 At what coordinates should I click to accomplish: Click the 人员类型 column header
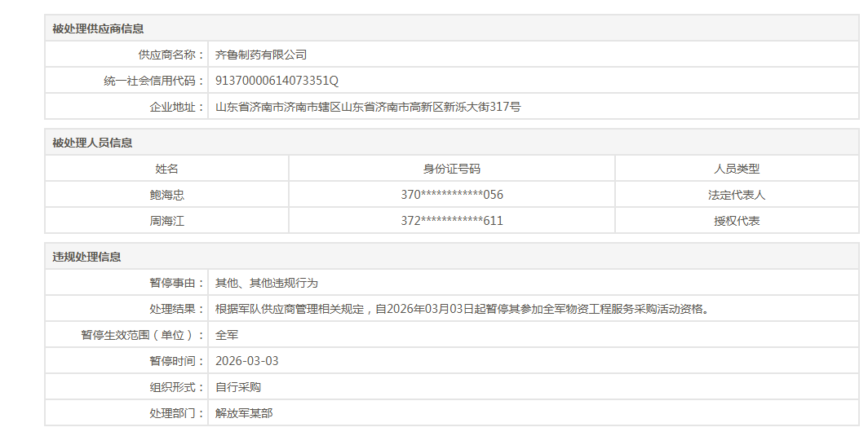click(737, 169)
